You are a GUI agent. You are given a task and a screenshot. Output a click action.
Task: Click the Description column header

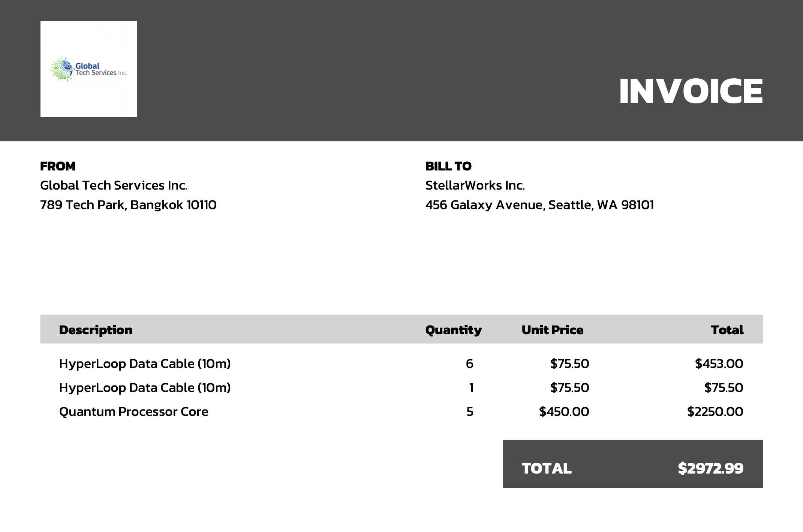[x=96, y=330]
